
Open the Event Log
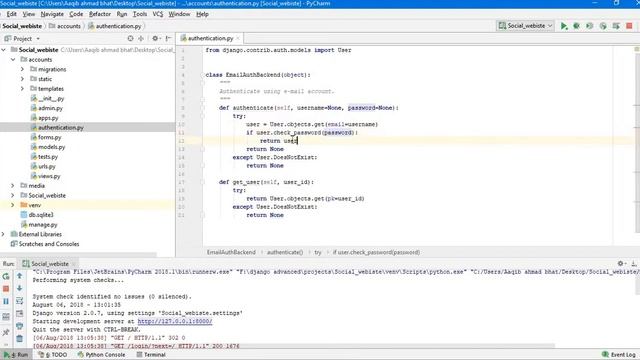(619, 355)
